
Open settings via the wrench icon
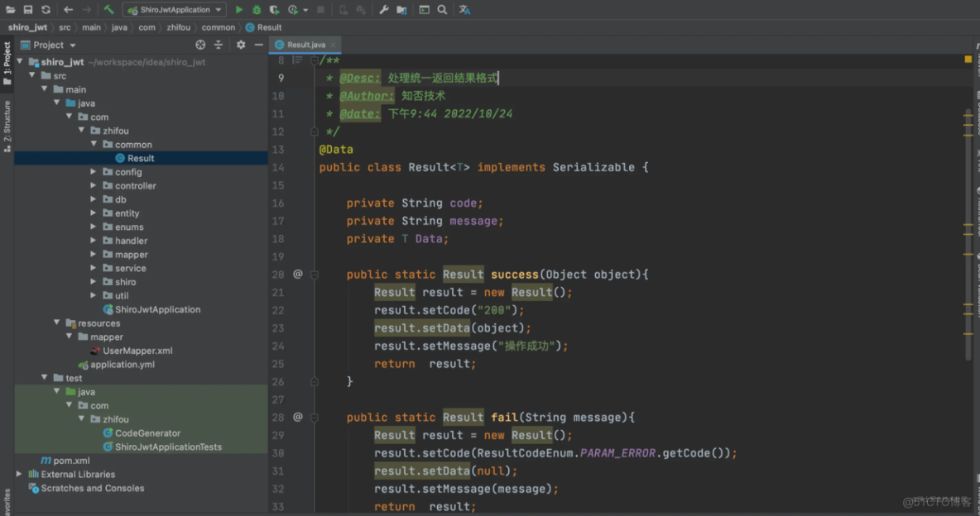(384, 10)
